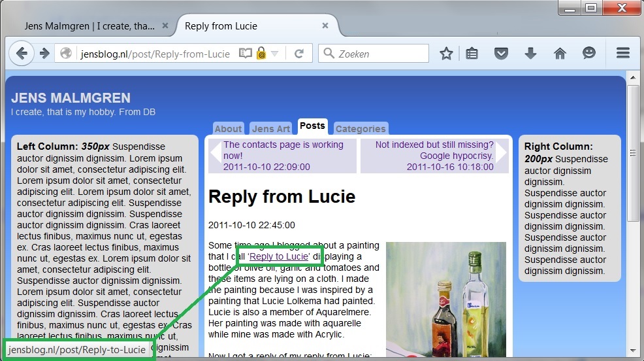
Task: Open the About site tab
Action: 229,129
